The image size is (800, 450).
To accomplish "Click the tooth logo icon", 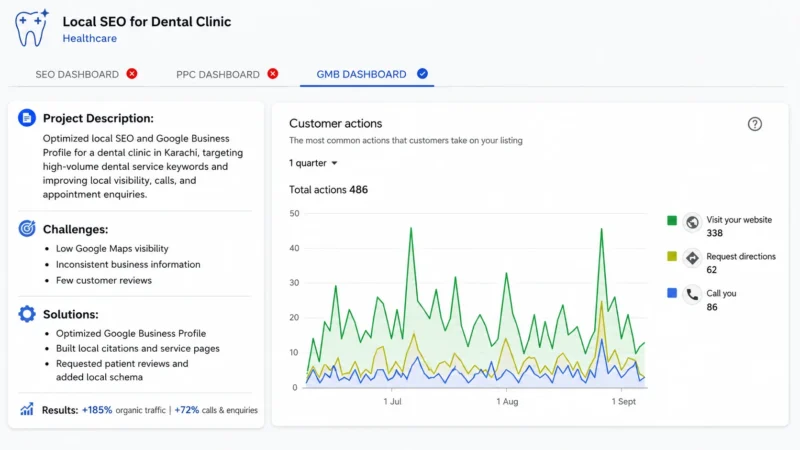I will pyautogui.click(x=32, y=28).
